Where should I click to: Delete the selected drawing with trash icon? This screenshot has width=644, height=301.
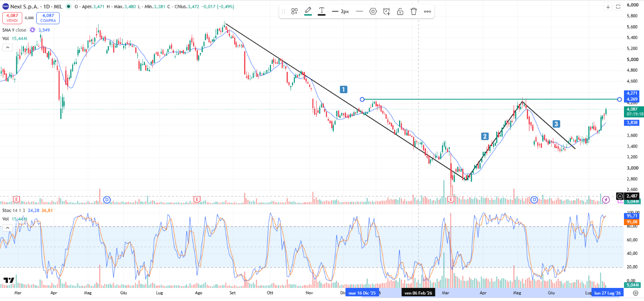[x=414, y=11]
